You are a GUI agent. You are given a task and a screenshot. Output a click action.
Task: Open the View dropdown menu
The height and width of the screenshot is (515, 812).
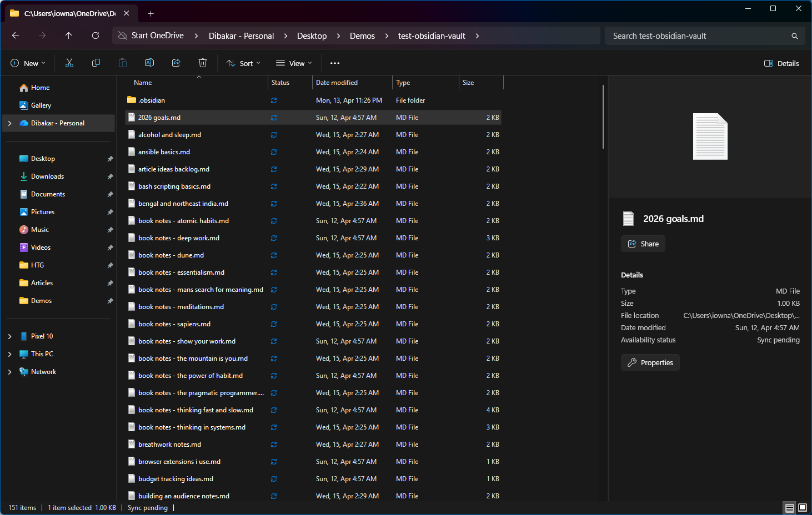pos(294,63)
